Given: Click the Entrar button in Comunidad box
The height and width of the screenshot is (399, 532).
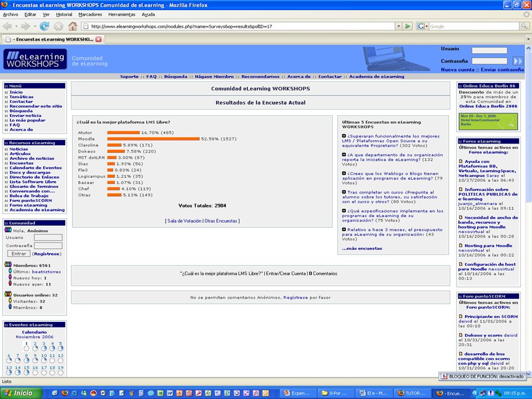Looking at the screenshot, I should click(19, 253).
